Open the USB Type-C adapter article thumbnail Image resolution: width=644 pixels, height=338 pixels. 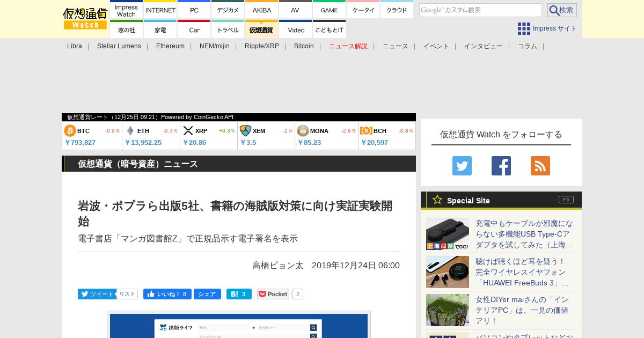click(448, 234)
